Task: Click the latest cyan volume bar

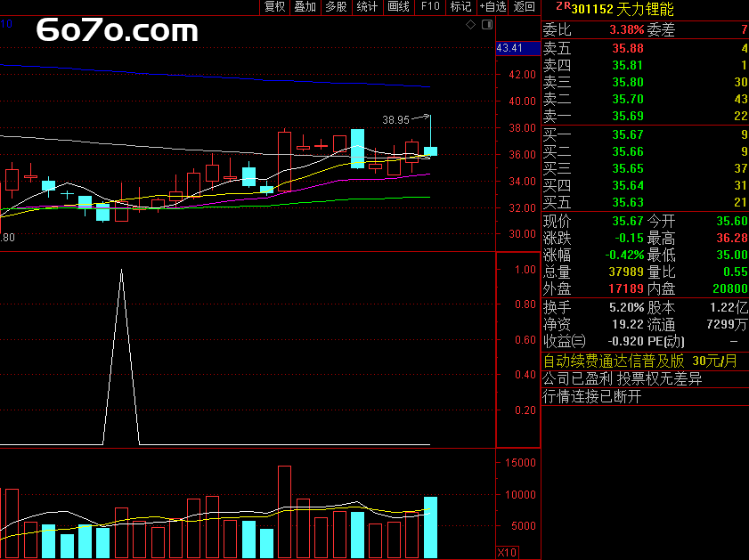Action: pyautogui.click(x=430, y=527)
